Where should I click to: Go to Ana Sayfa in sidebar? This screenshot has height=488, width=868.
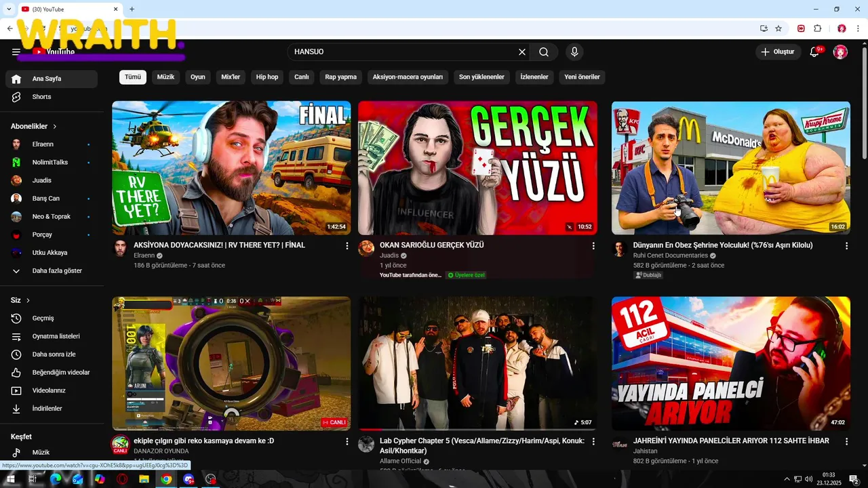(x=52, y=79)
